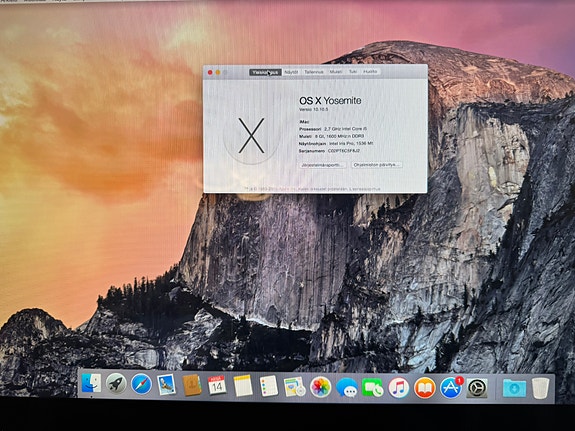Open App Store with update badge
Viewport: 575px width, 431px height.
451,388
